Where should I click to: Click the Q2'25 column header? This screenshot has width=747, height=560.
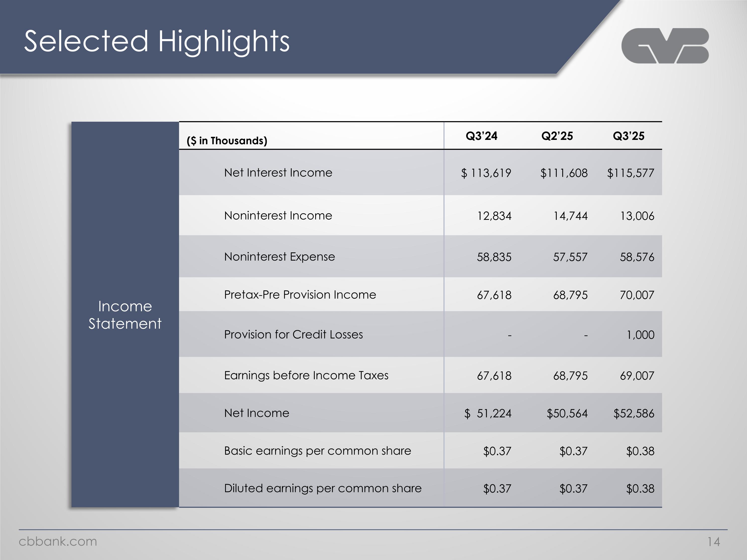coord(557,136)
